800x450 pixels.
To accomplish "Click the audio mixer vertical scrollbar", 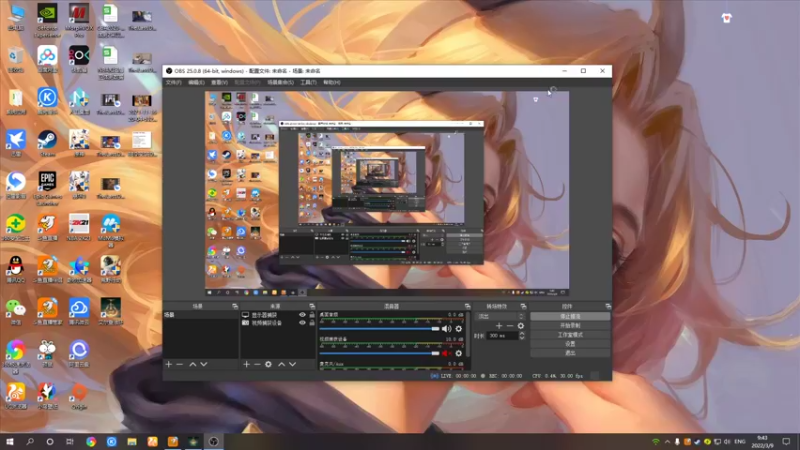I will coord(467,337).
